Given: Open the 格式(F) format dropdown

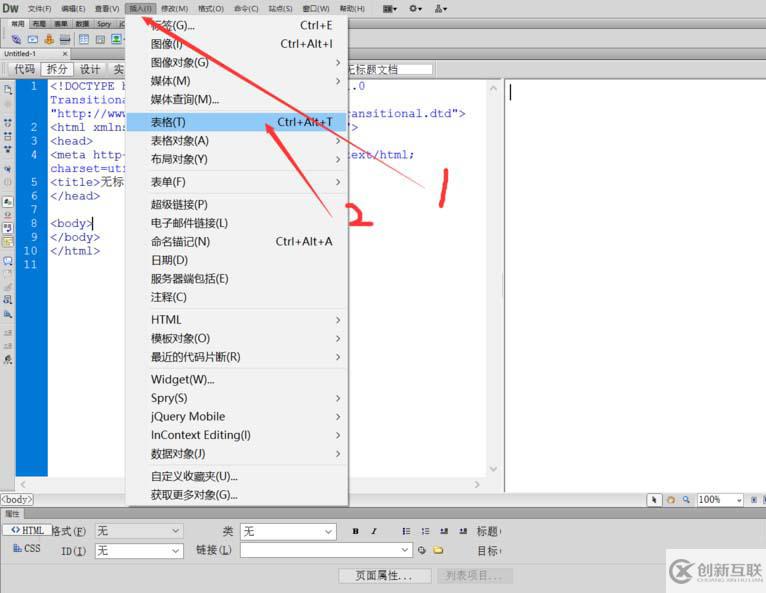Looking at the screenshot, I should (x=139, y=531).
